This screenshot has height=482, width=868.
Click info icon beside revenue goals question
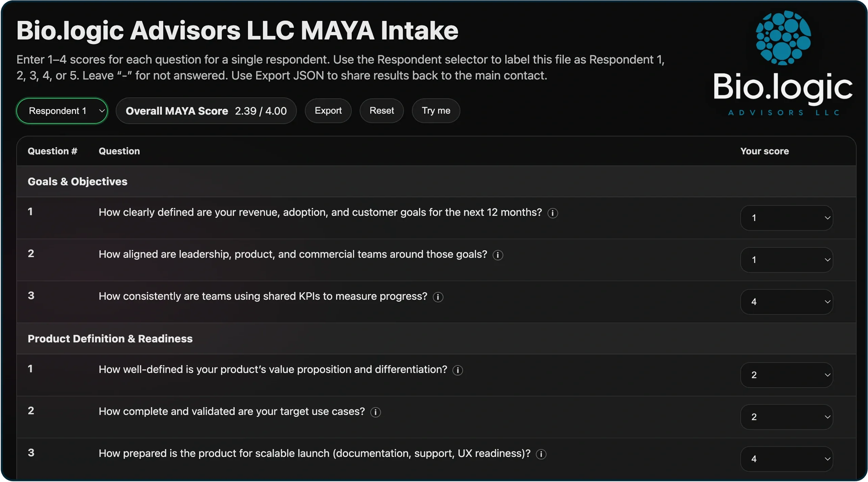(x=552, y=213)
